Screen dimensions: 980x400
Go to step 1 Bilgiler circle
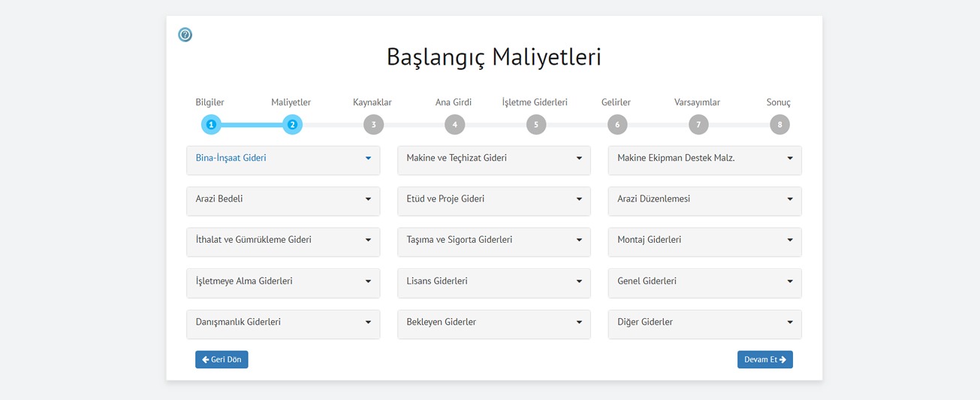[x=211, y=125]
